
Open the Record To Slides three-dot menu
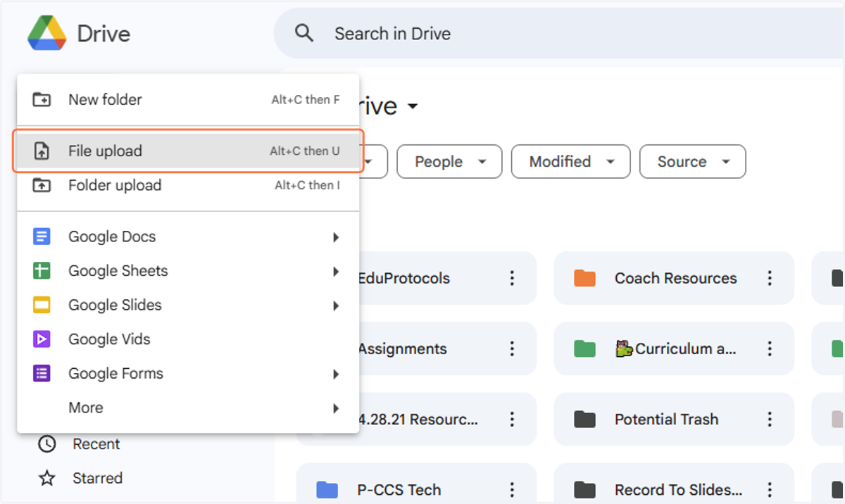770,490
